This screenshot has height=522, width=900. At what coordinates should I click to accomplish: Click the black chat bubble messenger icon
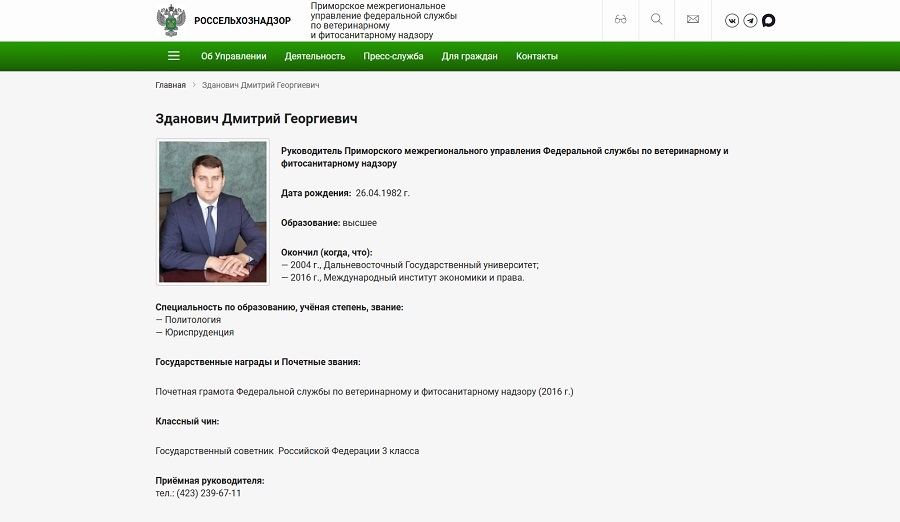(768, 20)
